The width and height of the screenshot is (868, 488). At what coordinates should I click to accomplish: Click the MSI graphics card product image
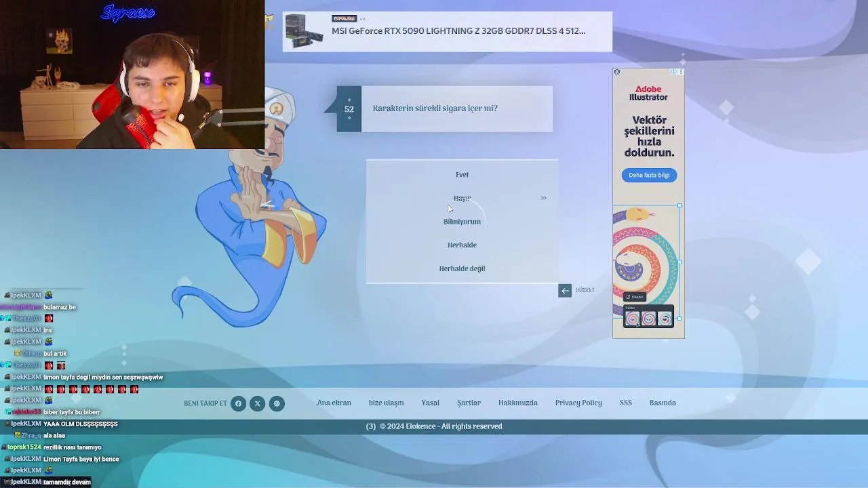pyautogui.click(x=304, y=31)
